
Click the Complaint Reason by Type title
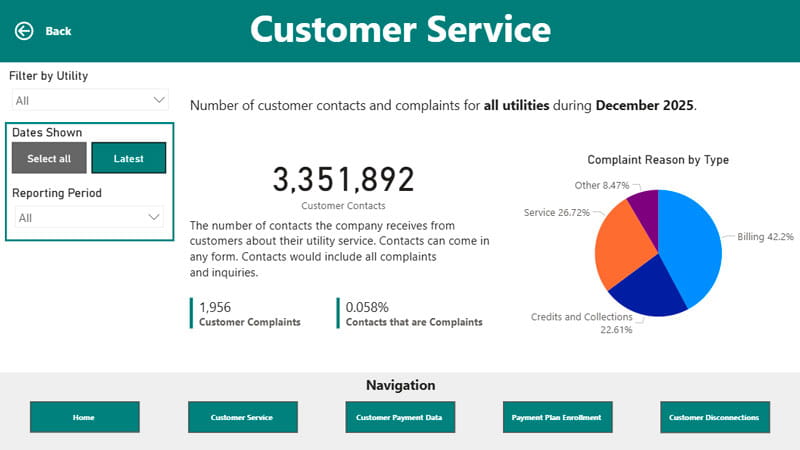[x=658, y=160]
